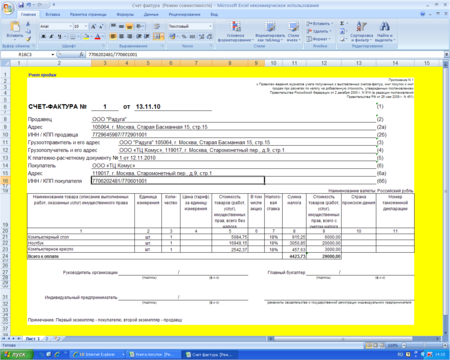
Task: Activate the Format Painter brush
Action: point(28,39)
